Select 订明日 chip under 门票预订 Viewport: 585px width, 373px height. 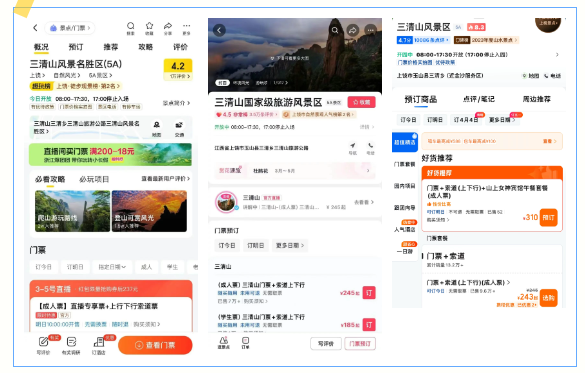(x=256, y=245)
